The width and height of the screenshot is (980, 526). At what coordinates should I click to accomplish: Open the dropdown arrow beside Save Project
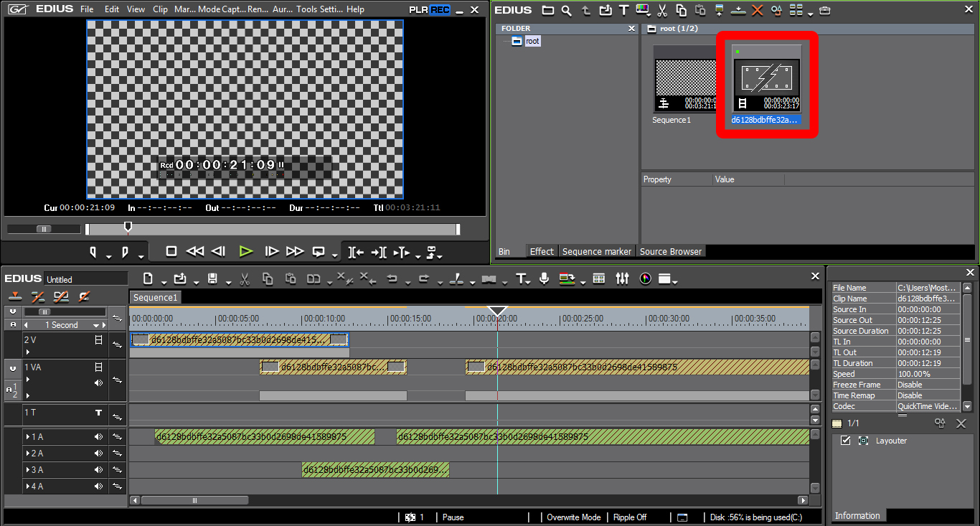point(228,281)
